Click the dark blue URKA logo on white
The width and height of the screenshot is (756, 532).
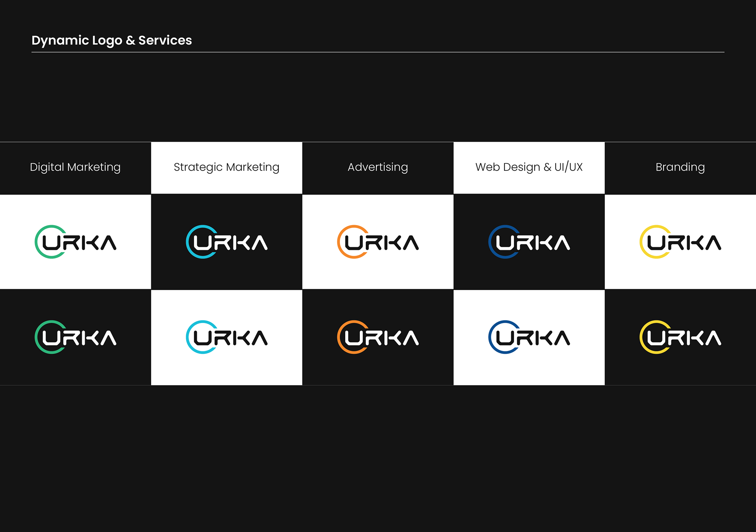(x=529, y=337)
